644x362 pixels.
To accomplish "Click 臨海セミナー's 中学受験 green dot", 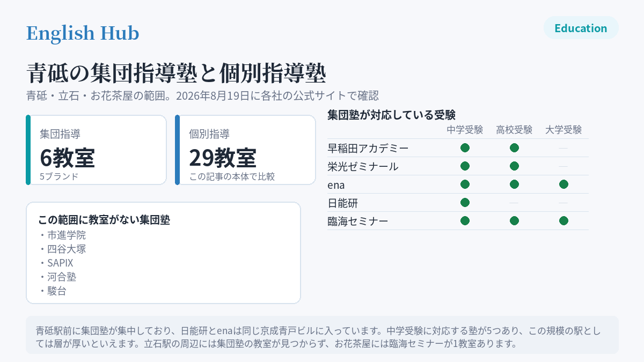I will (x=465, y=221).
